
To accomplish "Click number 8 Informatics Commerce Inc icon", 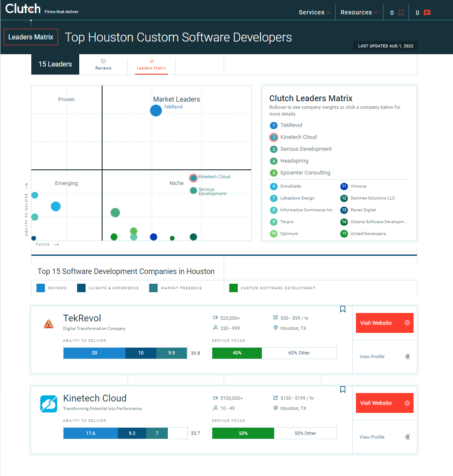I will click(x=274, y=210).
